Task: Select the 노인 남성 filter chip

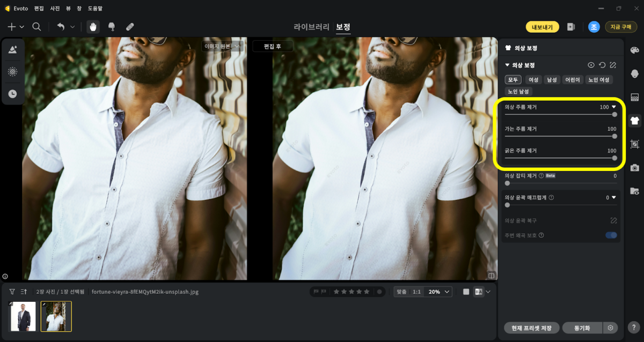Action: pos(518,91)
